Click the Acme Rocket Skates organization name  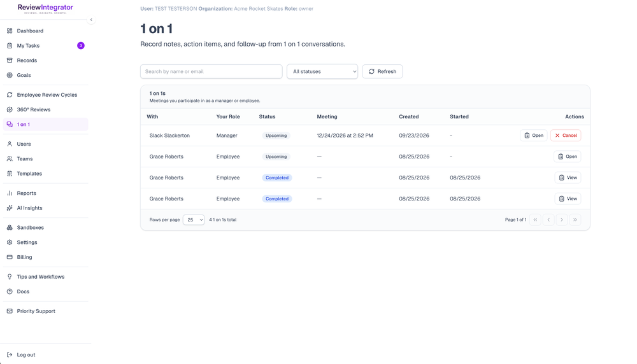pos(259,8)
